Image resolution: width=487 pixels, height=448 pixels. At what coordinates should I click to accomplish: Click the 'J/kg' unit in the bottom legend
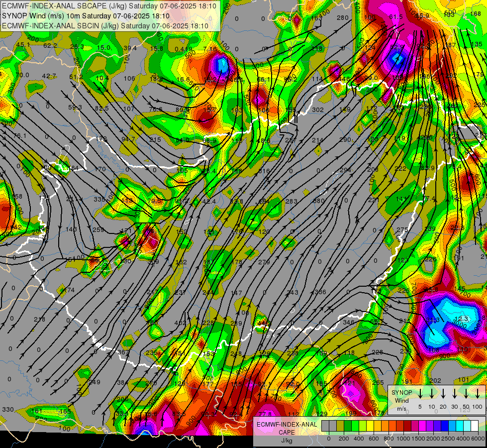[287, 441]
